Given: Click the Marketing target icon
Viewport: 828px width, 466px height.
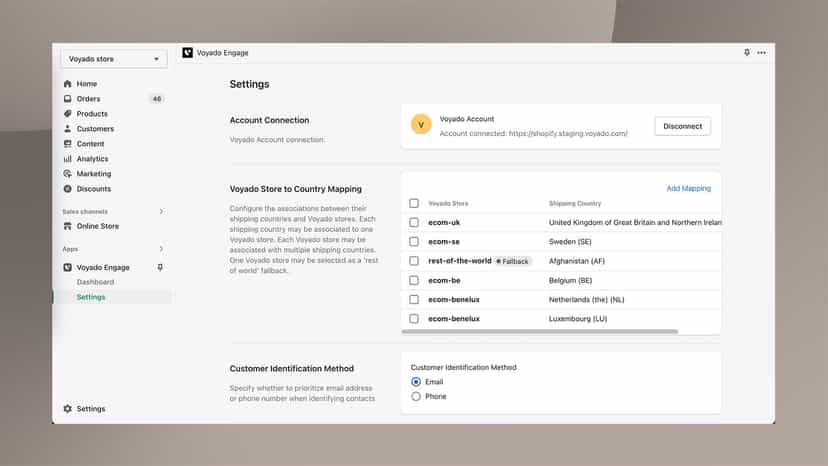Looking at the screenshot, I should pos(68,173).
